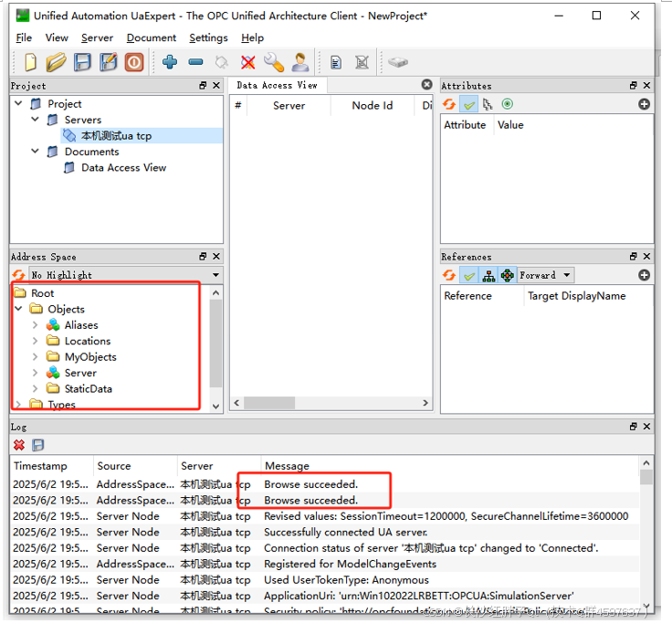Clear the Log with the red X icon
The height and width of the screenshot is (624, 672).
point(18,445)
